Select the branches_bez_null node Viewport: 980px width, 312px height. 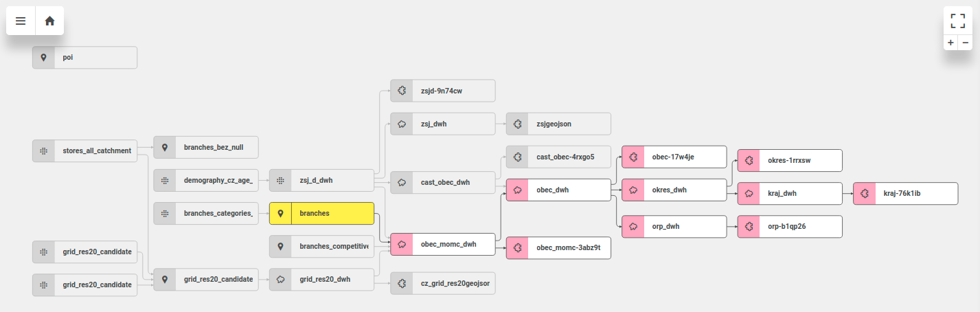coord(213,147)
